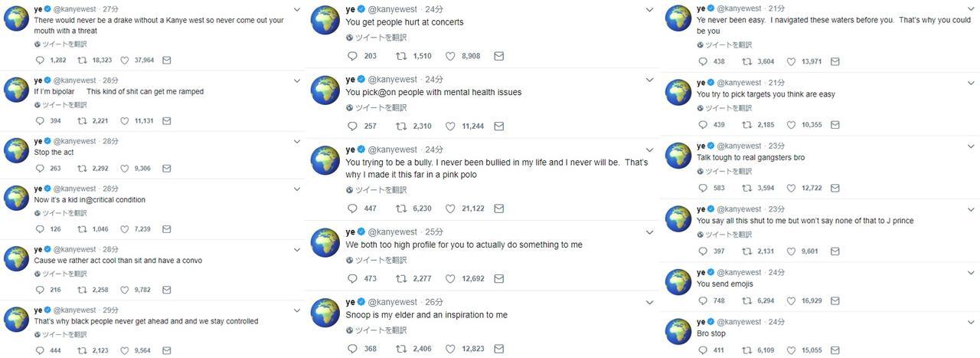Like the "Bro stop" tweet

792,350
